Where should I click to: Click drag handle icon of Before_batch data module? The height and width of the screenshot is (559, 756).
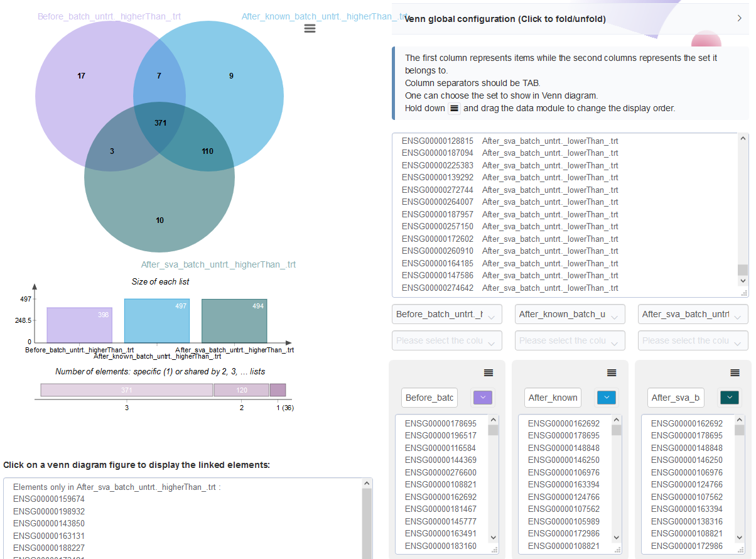tap(489, 372)
